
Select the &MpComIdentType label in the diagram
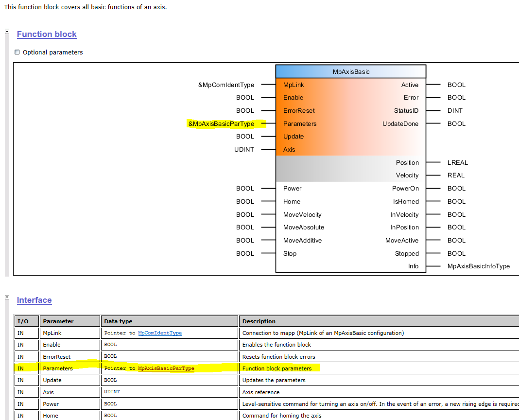226,85
